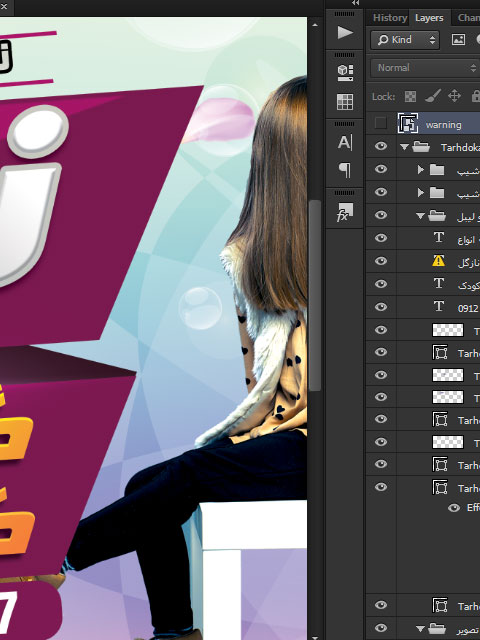Select the کودک layer name

pyautogui.click(x=469, y=285)
